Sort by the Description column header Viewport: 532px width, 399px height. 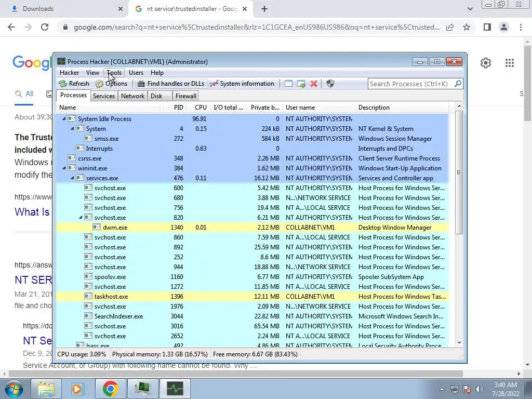pyautogui.click(x=402, y=108)
